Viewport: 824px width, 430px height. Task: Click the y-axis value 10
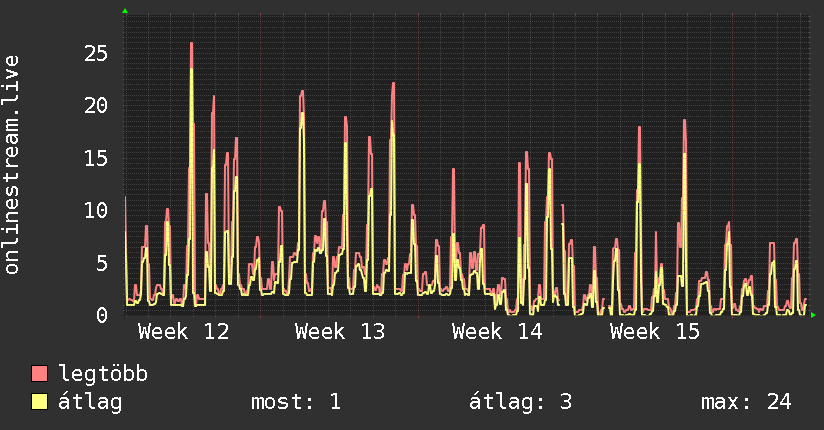pyautogui.click(x=96, y=210)
